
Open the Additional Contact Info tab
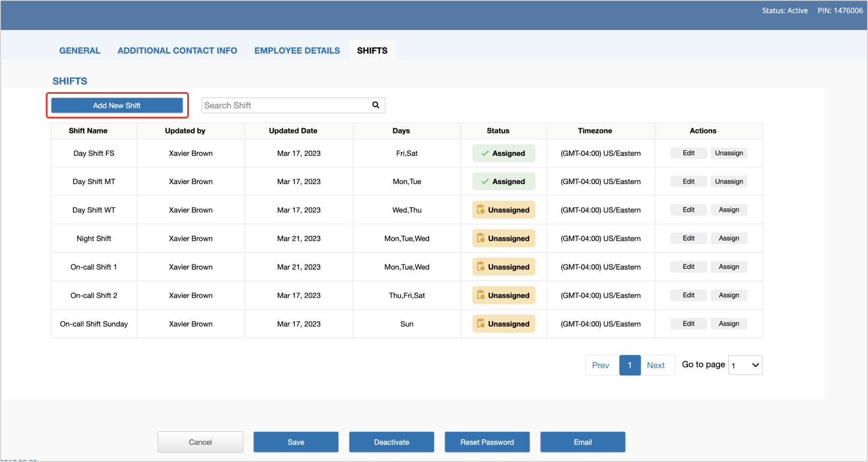[x=177, y=51]
